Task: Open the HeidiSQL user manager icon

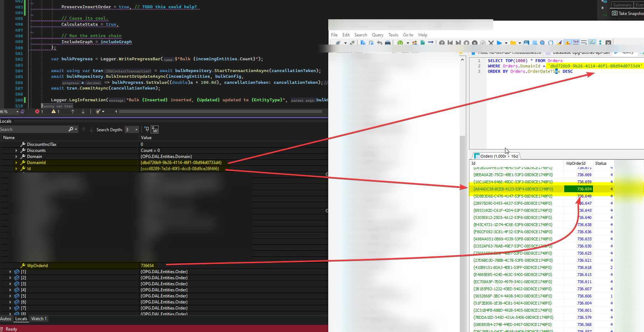Action: 414,43
